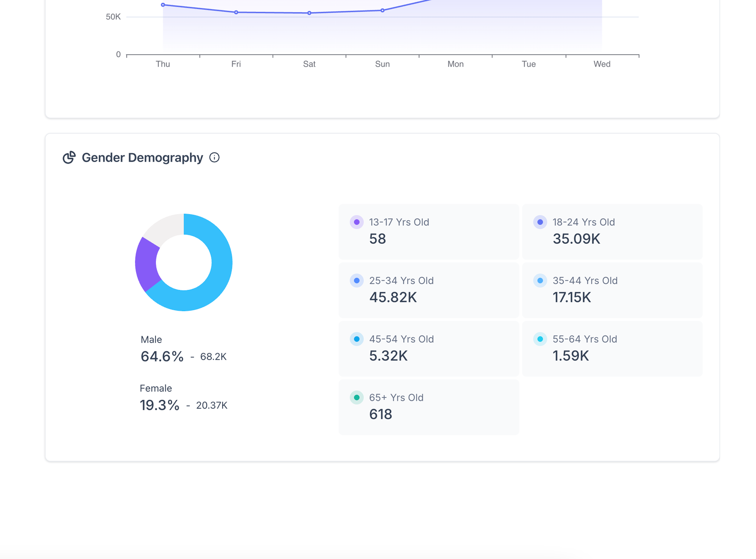756x559 pixels.
Task: Click the Gender Demography info icon
Action: (x=215, y=158)
